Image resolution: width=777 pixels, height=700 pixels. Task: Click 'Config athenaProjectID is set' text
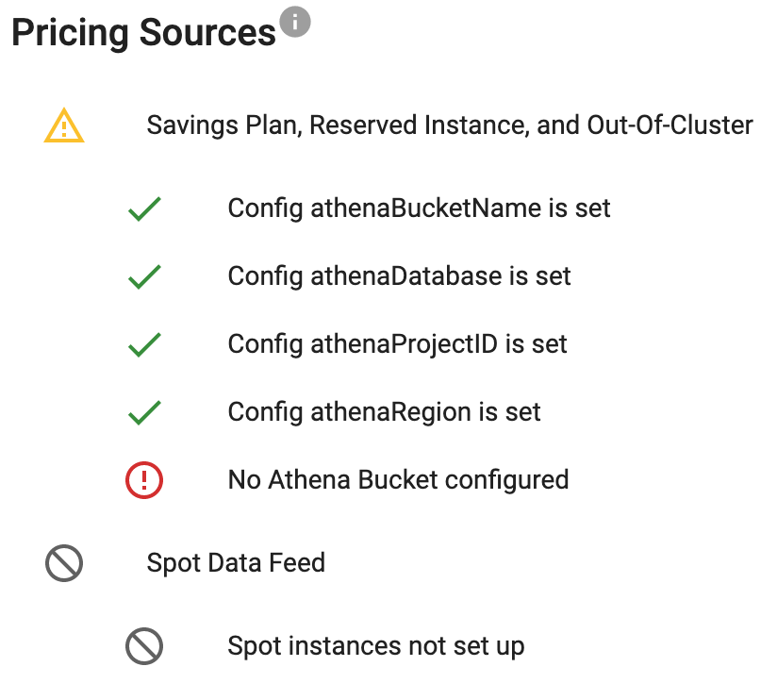[397, 344]
